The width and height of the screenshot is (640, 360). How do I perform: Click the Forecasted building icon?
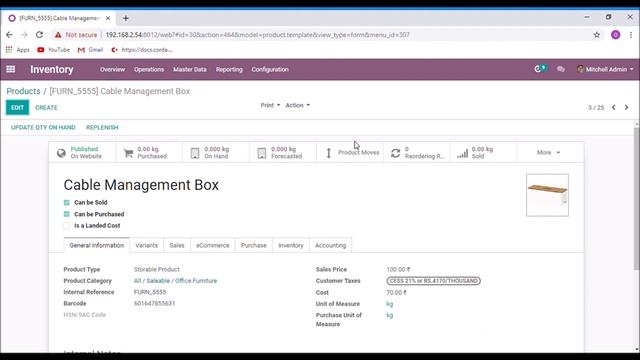262,153
